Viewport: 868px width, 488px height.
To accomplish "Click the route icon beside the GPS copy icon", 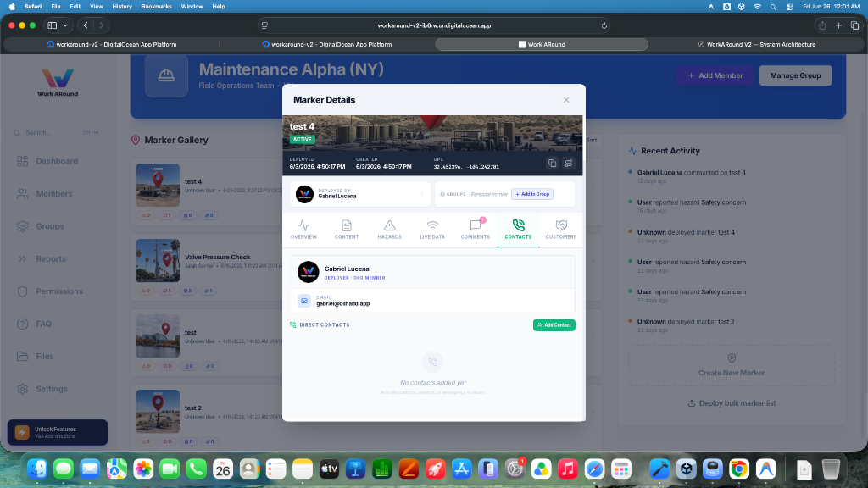I will tap(569, 164).
